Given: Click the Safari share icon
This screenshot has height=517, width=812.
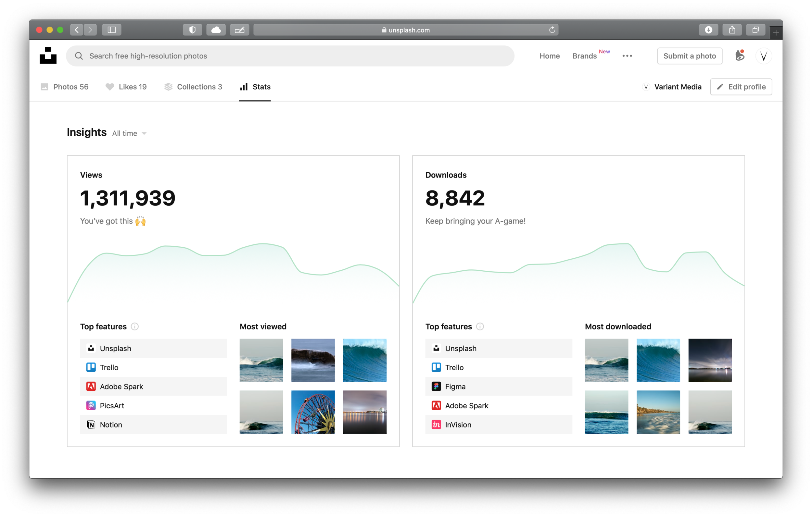Looking at the screenshot, I should tap(732, 30).
